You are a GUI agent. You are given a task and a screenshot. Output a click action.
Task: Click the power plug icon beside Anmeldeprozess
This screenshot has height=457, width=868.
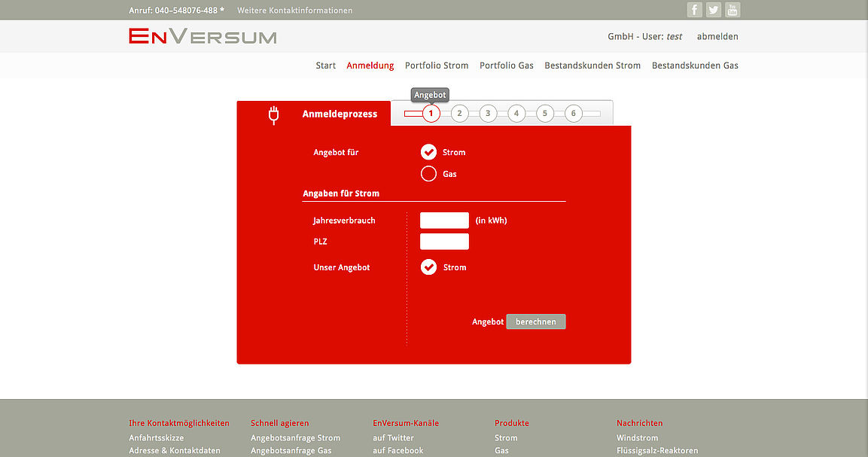coord(273,114)
